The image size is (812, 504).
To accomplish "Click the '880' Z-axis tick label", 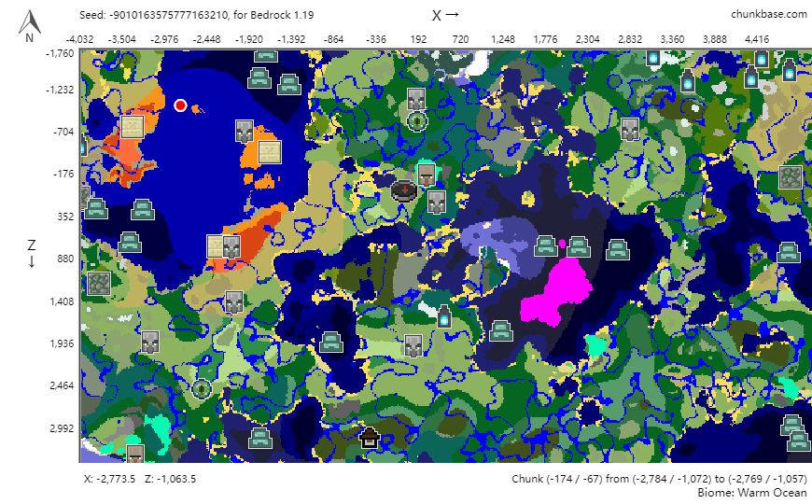I will [x=65, y=259].
